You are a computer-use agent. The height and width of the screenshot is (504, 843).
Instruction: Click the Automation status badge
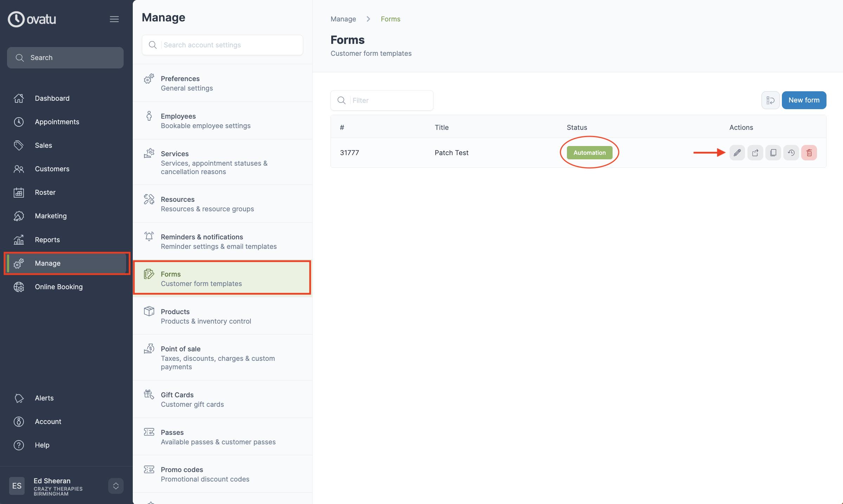click(589, 152)
